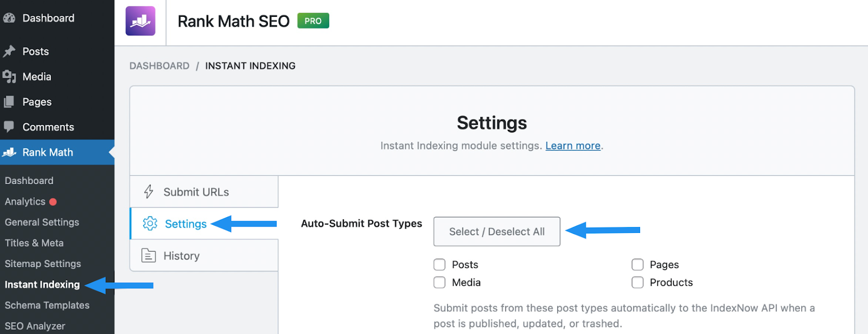Click the History document icon

pyautogui.click(x=149, y=255)
